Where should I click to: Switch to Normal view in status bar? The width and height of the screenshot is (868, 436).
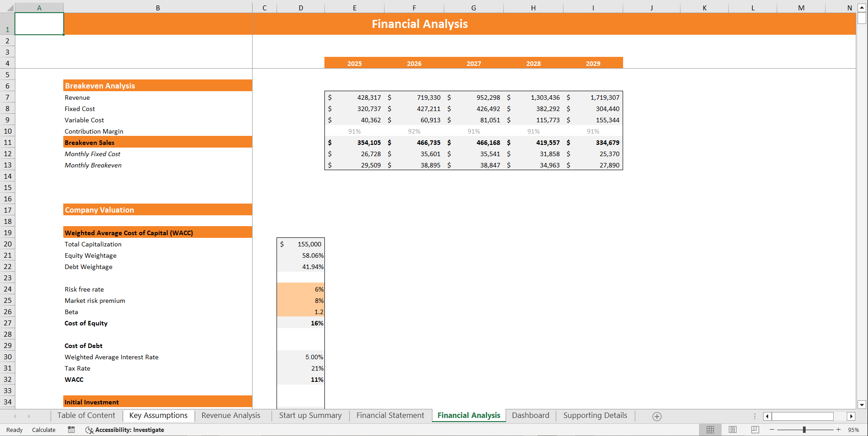click(x=710, y=430)
